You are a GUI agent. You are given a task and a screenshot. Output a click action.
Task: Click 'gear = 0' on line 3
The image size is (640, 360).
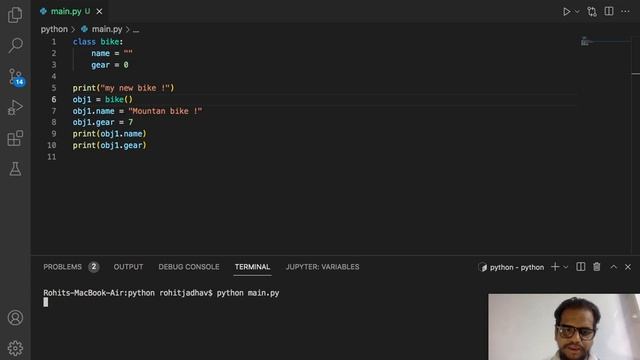pos(110,65)
